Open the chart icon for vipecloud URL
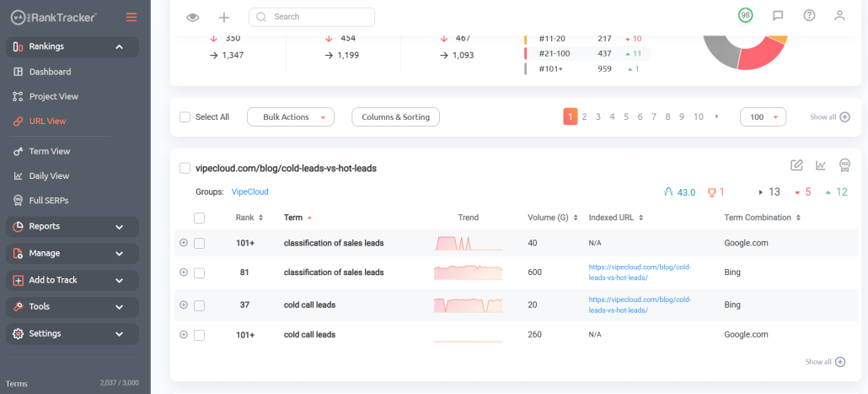Image resolution: width=868 pixels, height=394 pixels. coord(821,165)
